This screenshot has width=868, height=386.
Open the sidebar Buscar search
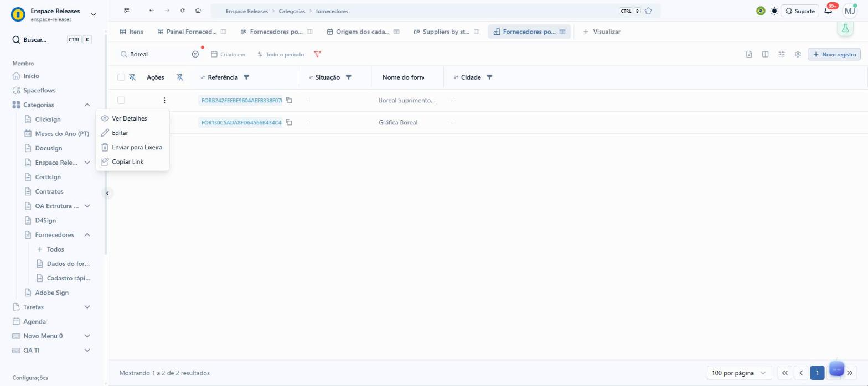coord(52,40)
